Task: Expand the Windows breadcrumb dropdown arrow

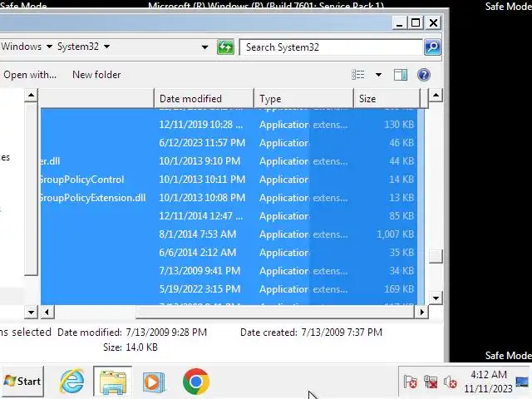Action: point(49,47)
